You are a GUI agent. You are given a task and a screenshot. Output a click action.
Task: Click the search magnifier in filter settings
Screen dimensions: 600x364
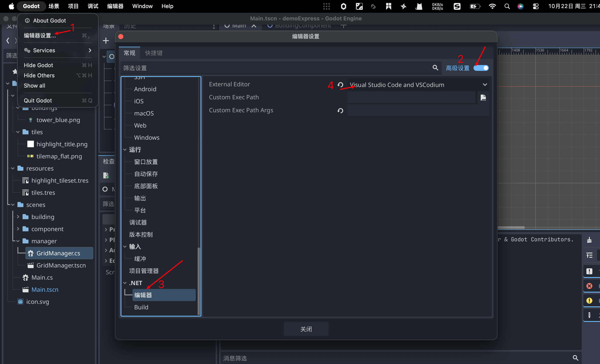coord(435,68)
